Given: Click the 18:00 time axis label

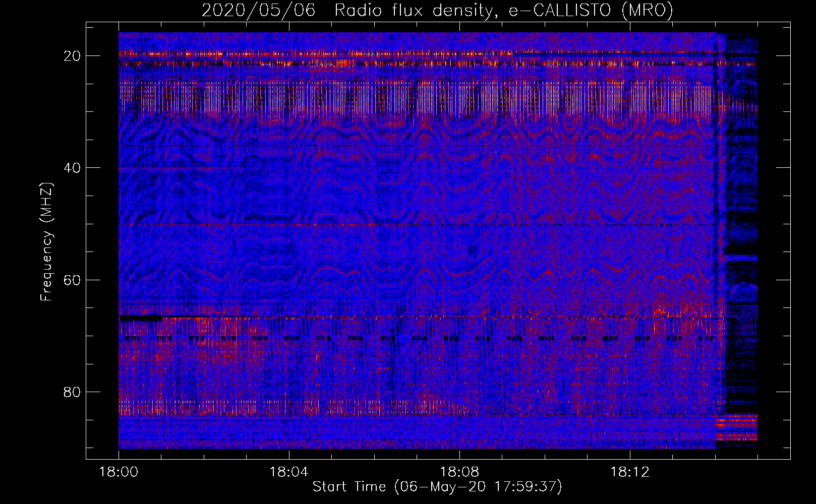Looking at the screenshot, I should 119,472.
